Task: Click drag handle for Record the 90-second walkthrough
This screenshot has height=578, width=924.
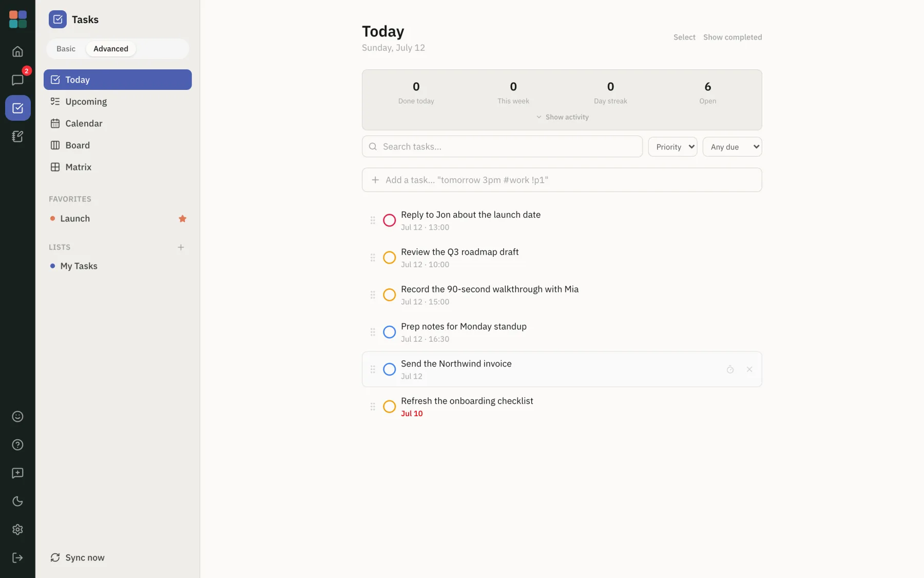Action: pyautogui.click(x=373, y=295)
